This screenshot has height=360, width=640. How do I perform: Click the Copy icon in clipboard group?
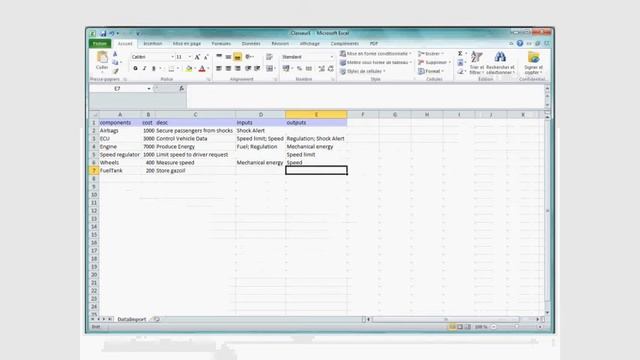115,62
